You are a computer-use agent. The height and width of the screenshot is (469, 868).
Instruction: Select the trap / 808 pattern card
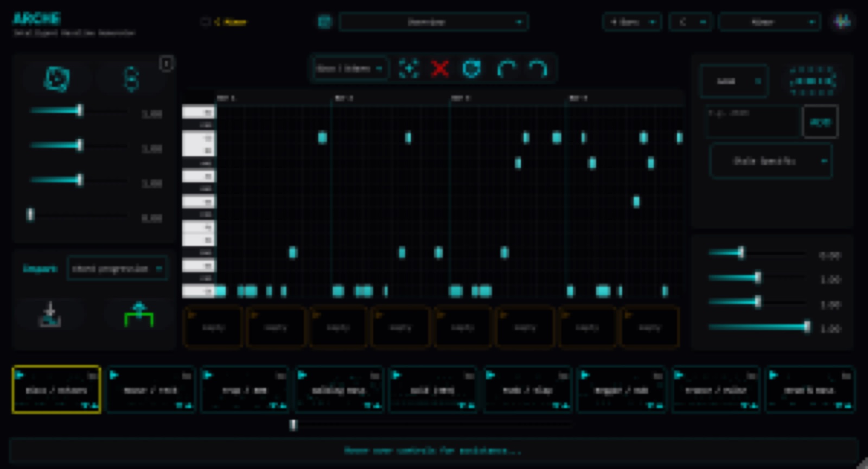coord(245,390)
